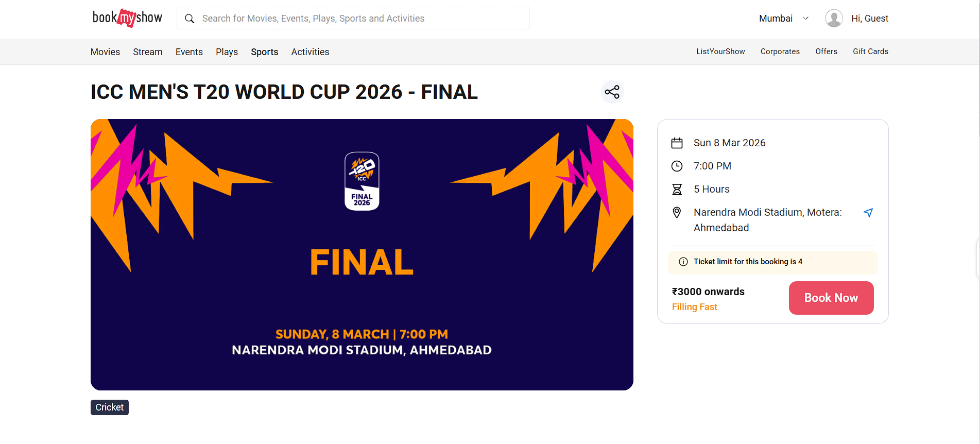
Task: Click the Book Now button
Action: click(x=831, y=298)
